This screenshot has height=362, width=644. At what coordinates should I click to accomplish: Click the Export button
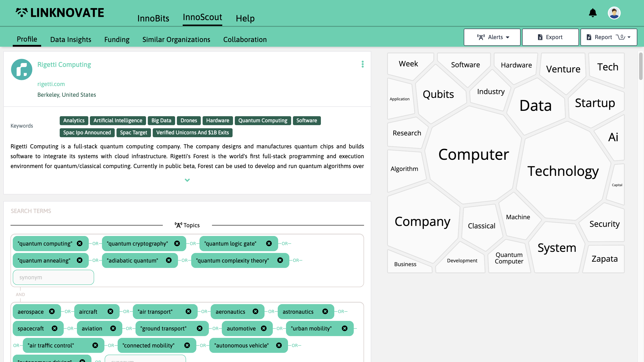(550, 37)
